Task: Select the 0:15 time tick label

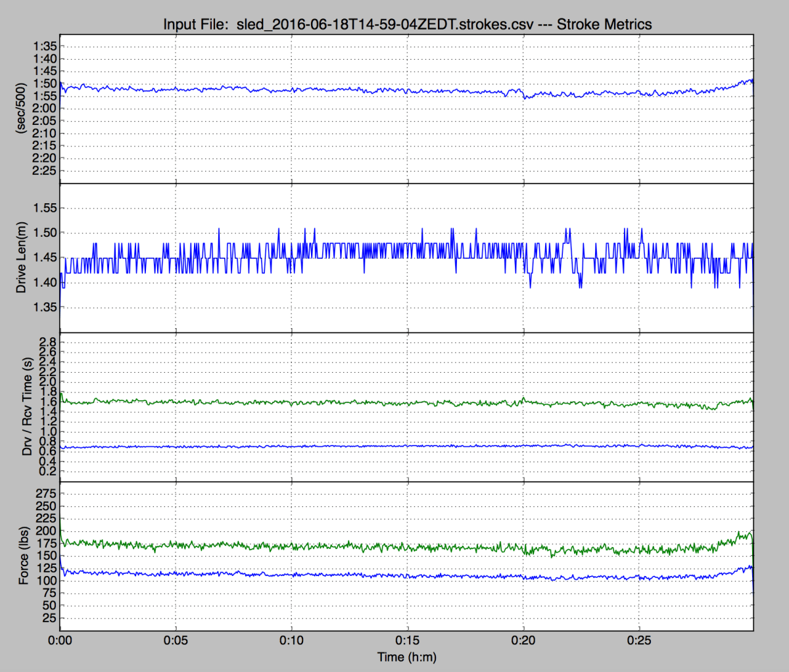Action: click(407, 640)
